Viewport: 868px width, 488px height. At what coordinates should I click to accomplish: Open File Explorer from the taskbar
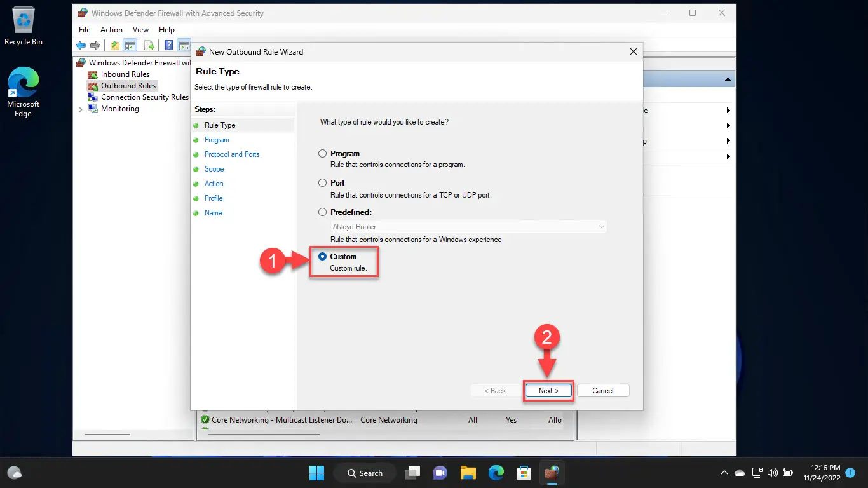(468, 473)
